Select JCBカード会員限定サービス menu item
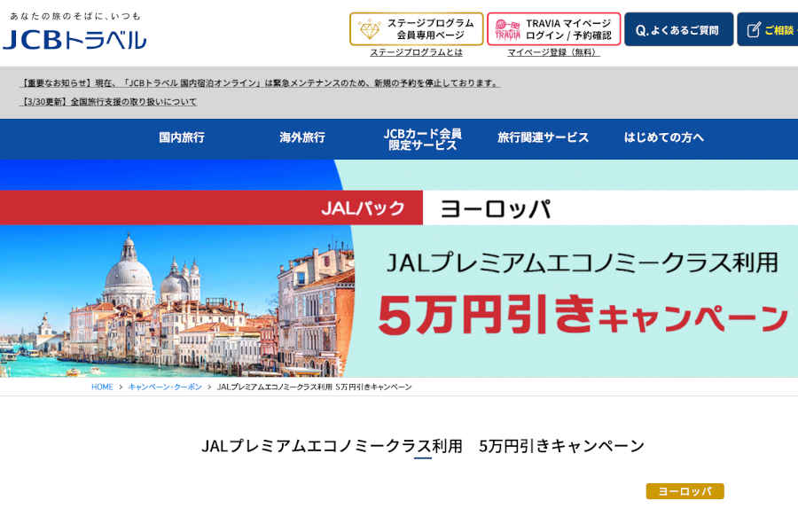 pyautogui.click(x=422, y=139)
